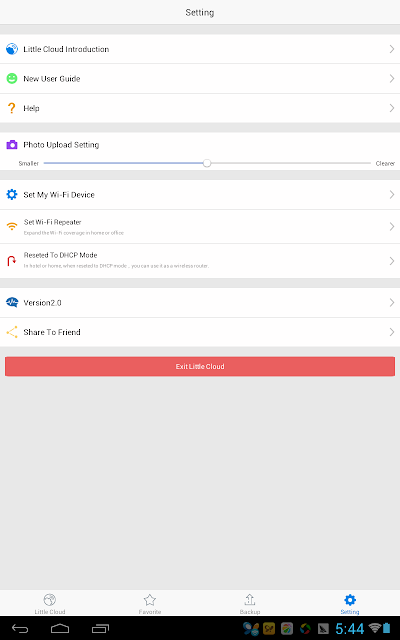Switch to the Little Cloud tab

(x=50, y=603)
